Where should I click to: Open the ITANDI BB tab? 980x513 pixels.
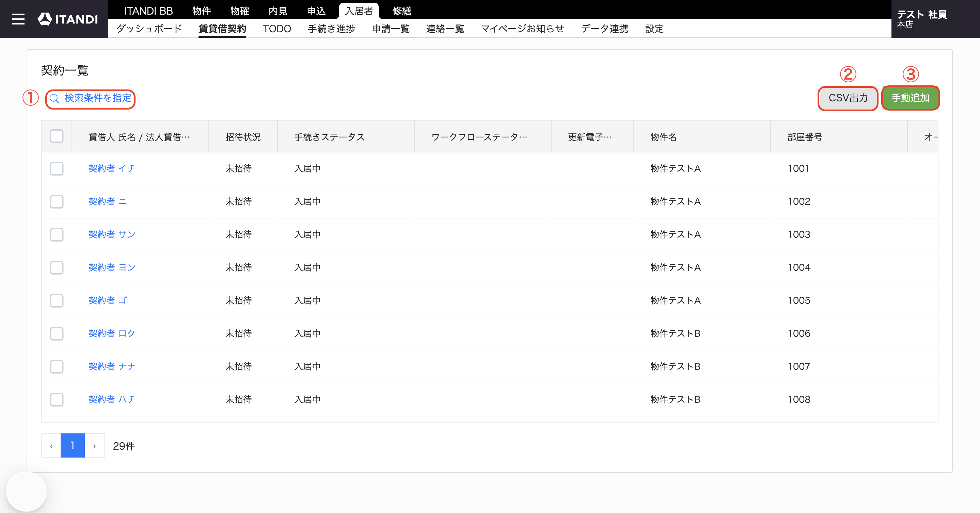148,11
